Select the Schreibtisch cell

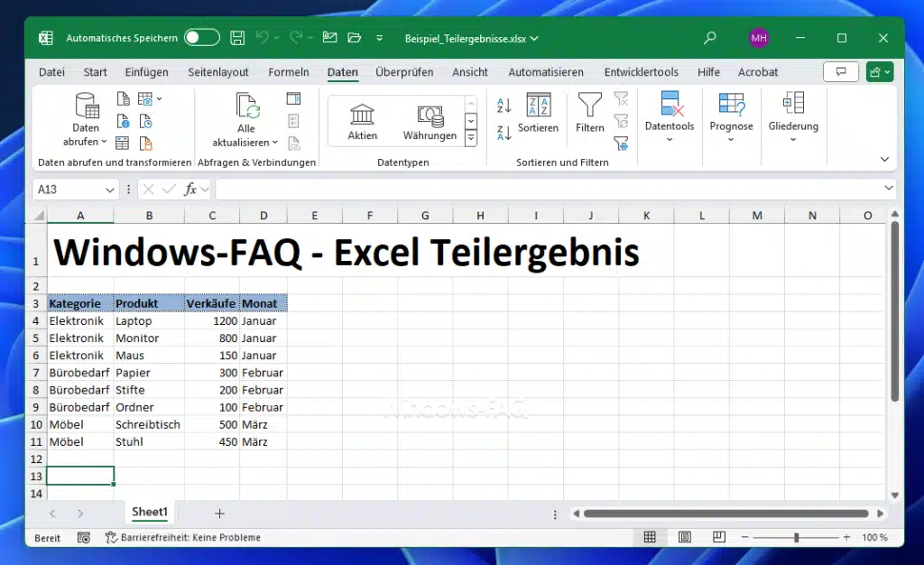tap(149, 424)
